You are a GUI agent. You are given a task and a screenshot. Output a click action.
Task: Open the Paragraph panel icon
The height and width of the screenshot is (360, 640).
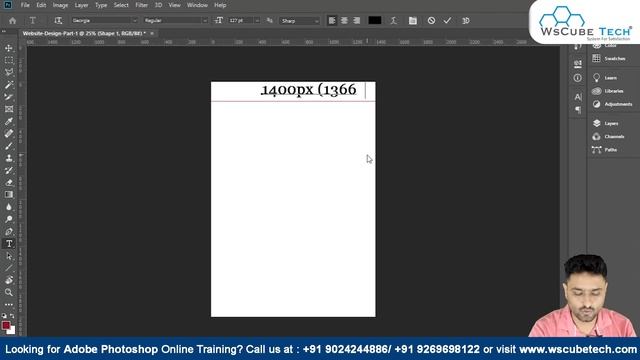tap(578, 110)
